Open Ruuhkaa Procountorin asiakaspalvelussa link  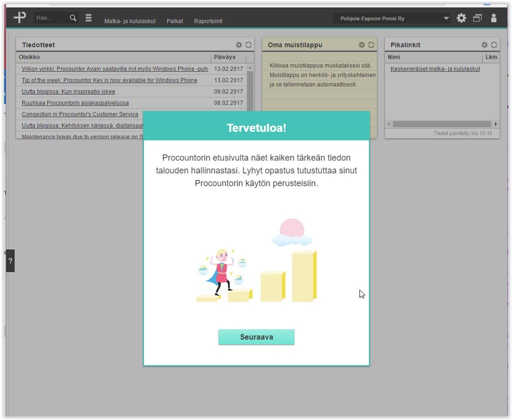pyautogui.click(x=75, y=103)
